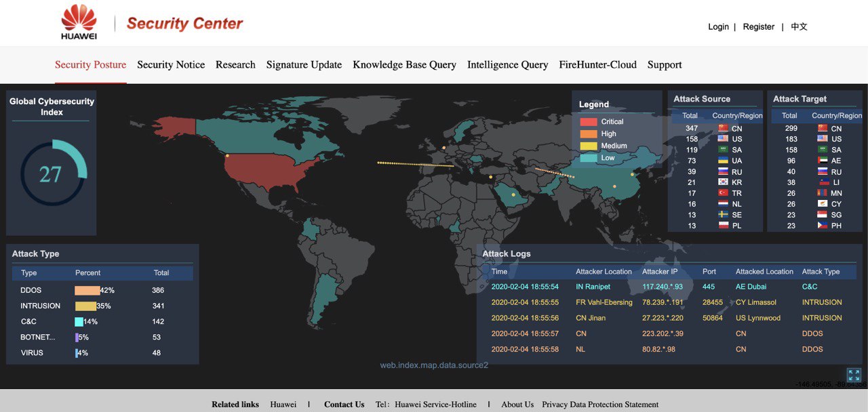Image resolution: width=868 pixels, height=412 pixels.
Task: Open Knowledge Base Query tab
Action: (x=404, y=65)
